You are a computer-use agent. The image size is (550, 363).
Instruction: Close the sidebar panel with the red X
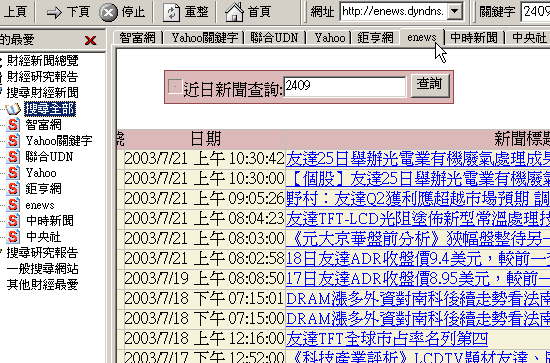tap(90, 40)
